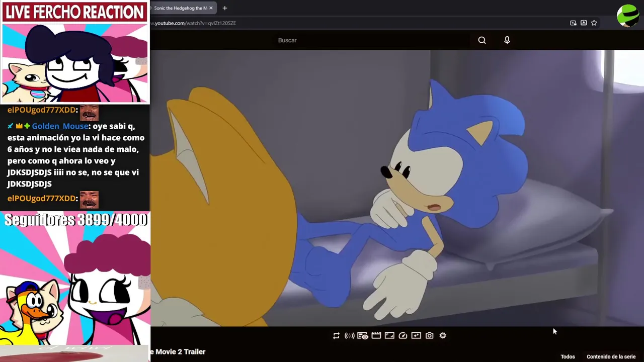Click the Seguidores 3899/4000 counter

(75, 220)
